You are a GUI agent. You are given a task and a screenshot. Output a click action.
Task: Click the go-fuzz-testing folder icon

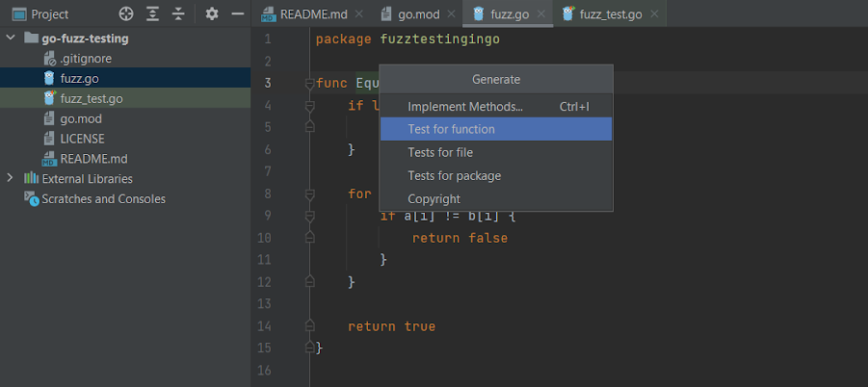coord(31,39)
